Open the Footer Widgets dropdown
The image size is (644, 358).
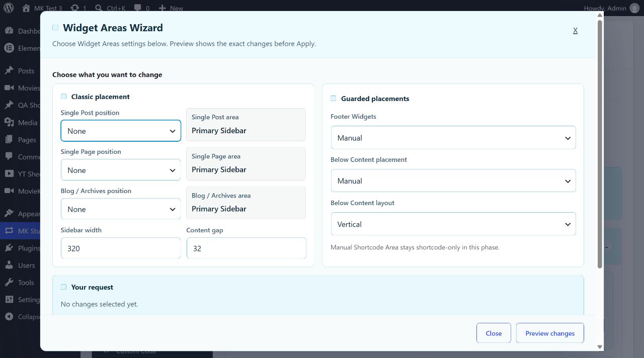(453, 138)
